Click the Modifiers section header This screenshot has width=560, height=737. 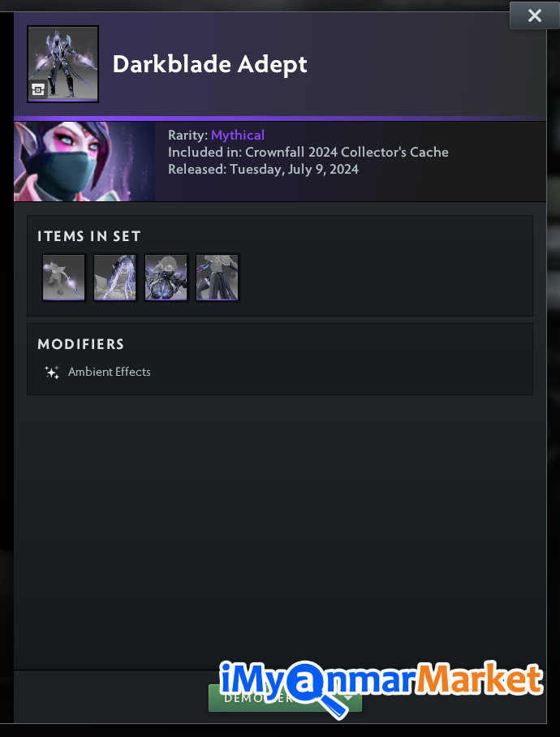coord(81,344)
